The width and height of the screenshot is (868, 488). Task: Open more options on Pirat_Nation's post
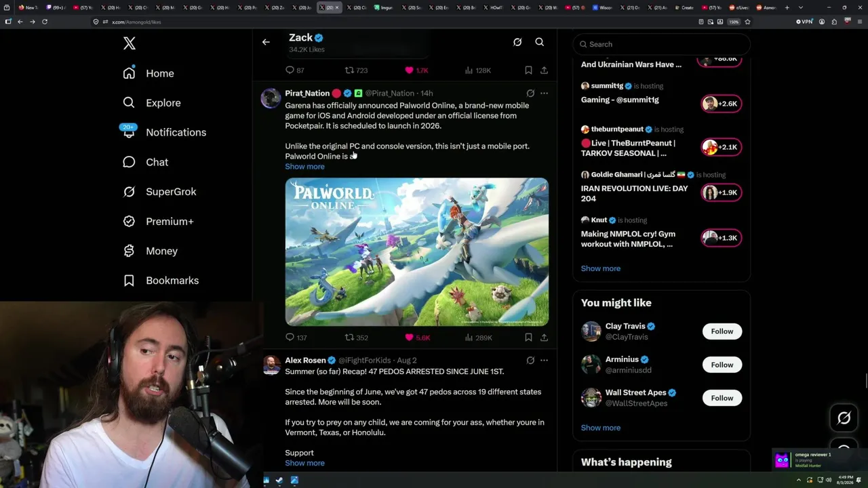544,94
